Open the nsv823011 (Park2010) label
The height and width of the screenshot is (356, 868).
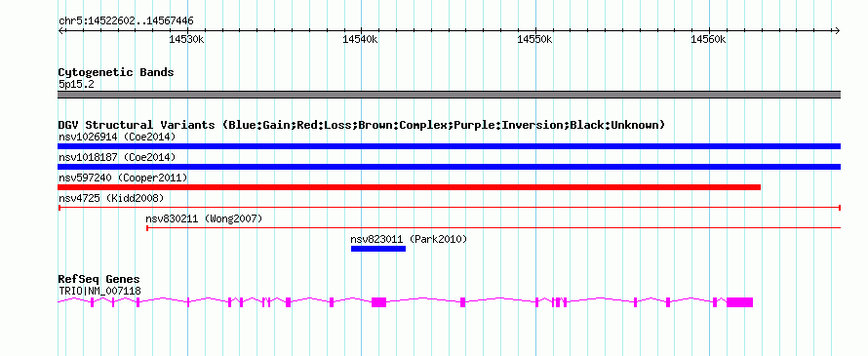tap(409, 239)
